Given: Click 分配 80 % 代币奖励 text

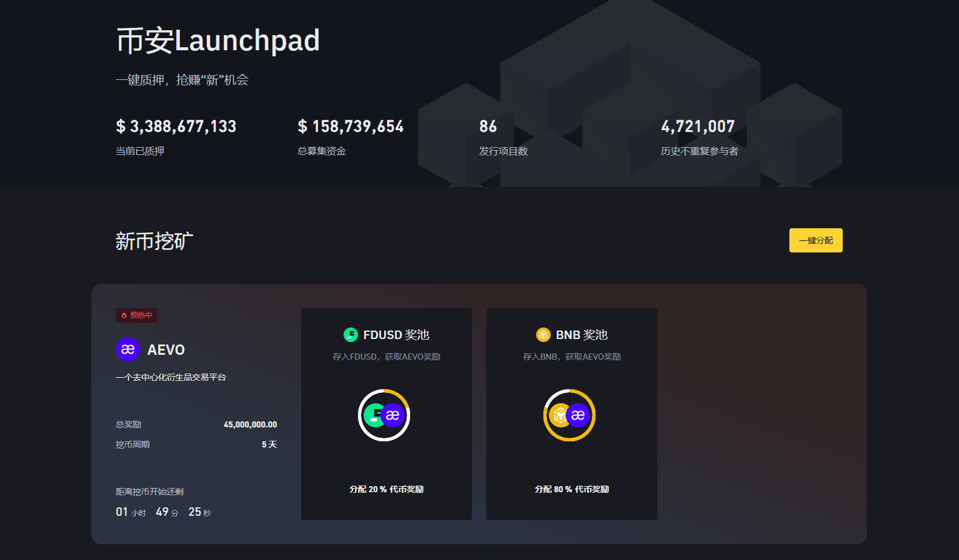Looking at the screenshot, I should click(x=572, y=490).
